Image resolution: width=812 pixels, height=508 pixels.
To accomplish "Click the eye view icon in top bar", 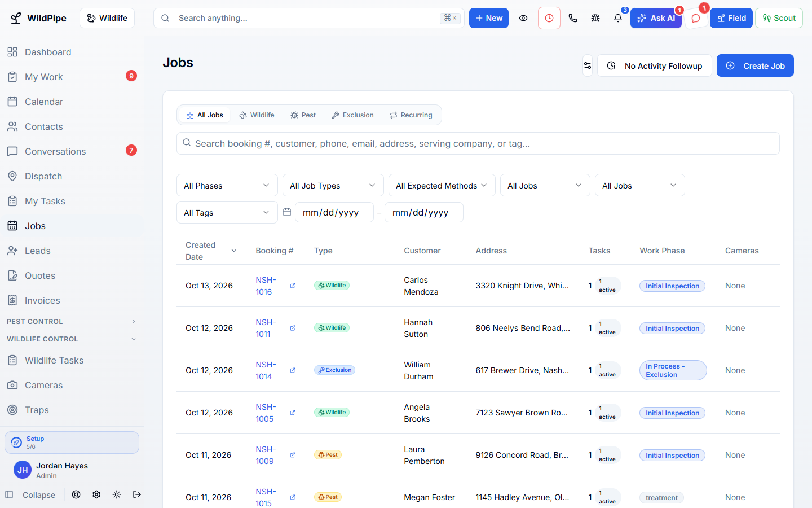I will click(x=523, y=18).
